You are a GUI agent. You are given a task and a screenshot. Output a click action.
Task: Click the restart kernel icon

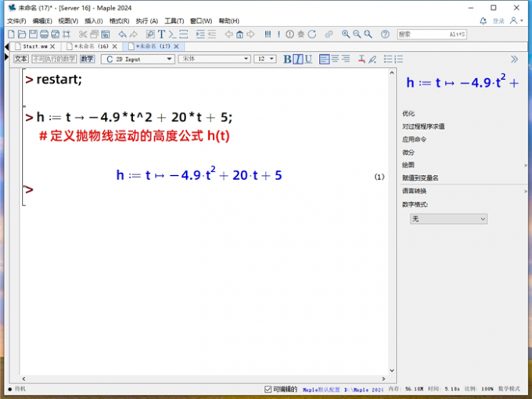point(312,34)
